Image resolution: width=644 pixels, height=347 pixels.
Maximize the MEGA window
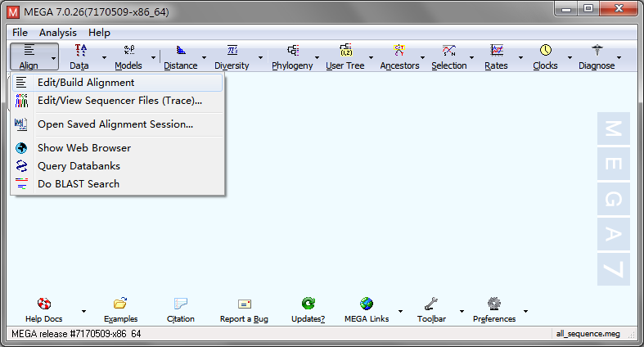(x=588, y=9)
